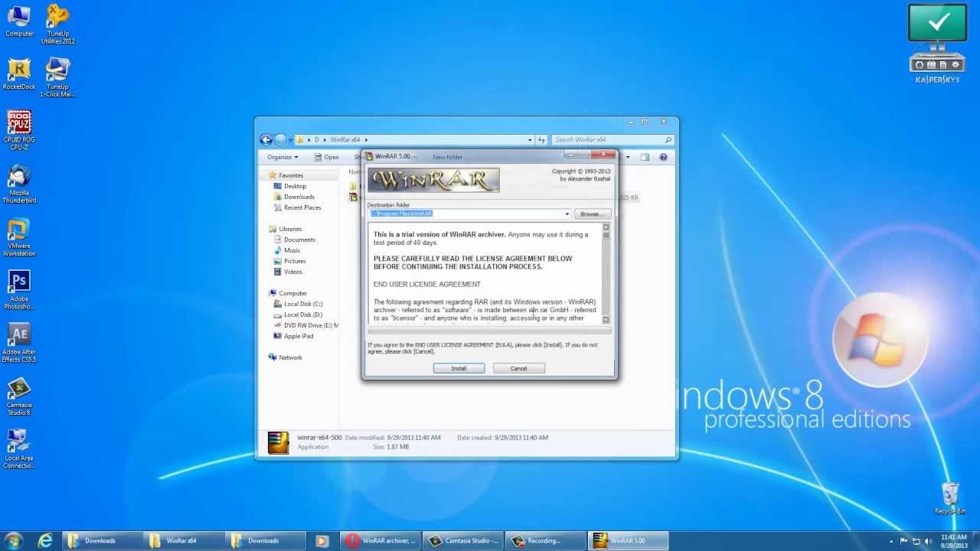Click the Search WinRar x64 box
980x551 pixels.
click(x=612, y=140)
